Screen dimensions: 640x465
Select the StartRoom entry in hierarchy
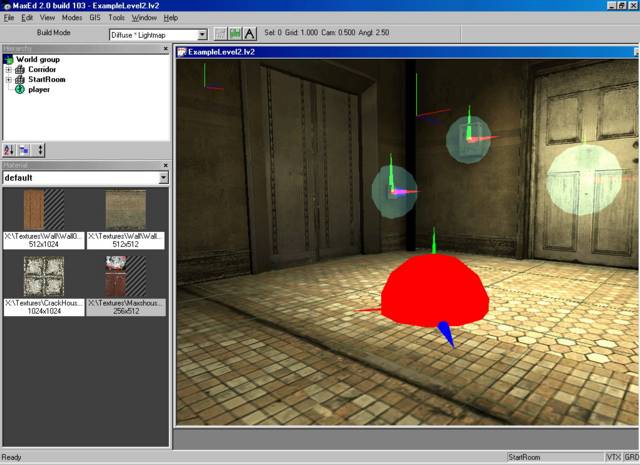(x=47, y=80)
